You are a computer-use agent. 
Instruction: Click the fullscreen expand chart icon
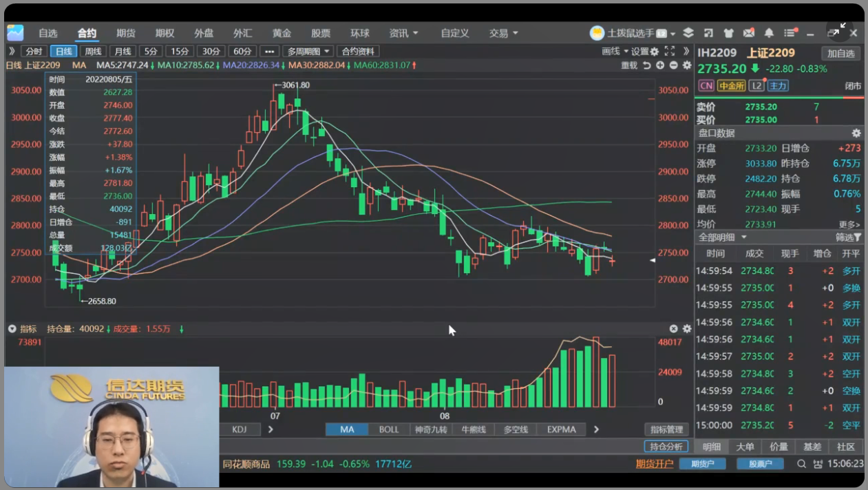668,52
